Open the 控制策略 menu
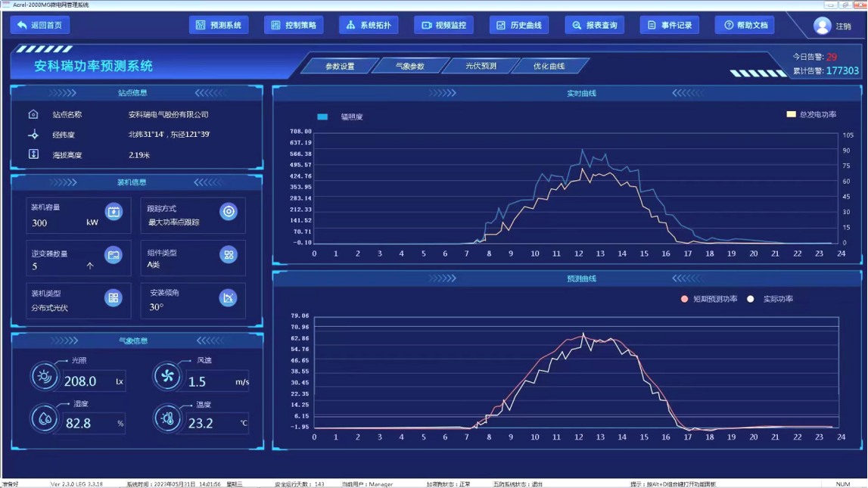Image resolution: width=868 pixels, height=488 pixels. click(x=294, y=25)
